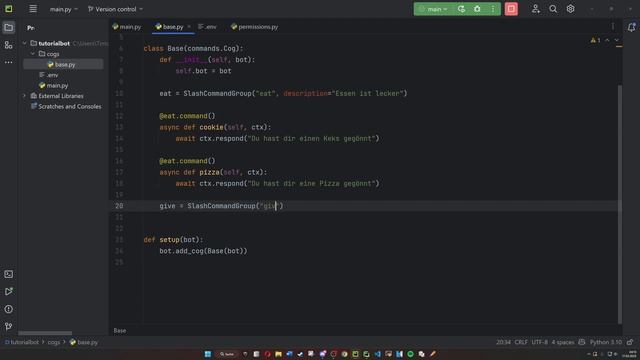Collapse the cogs folder
This screenshot has height=360, width=640.
point(33,54)
